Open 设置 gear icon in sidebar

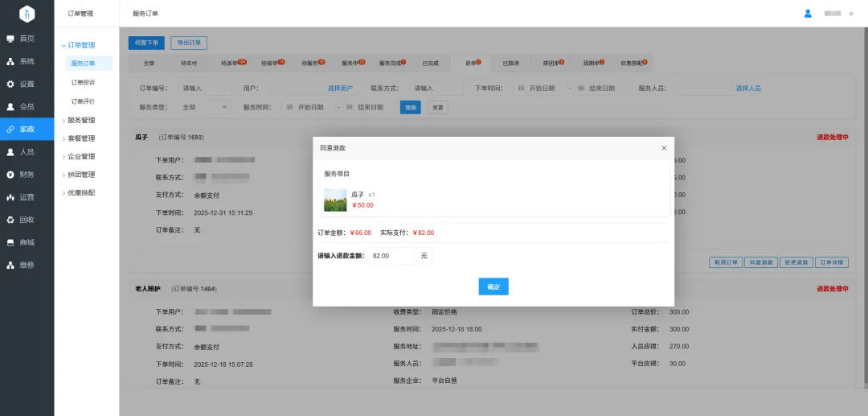click(10, 84)
